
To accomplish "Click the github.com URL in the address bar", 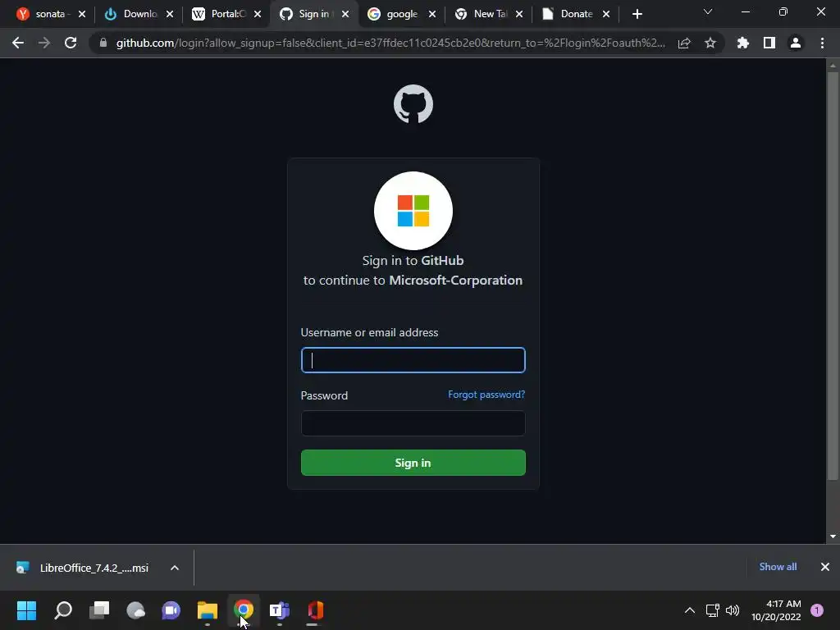I will (390, 43).
